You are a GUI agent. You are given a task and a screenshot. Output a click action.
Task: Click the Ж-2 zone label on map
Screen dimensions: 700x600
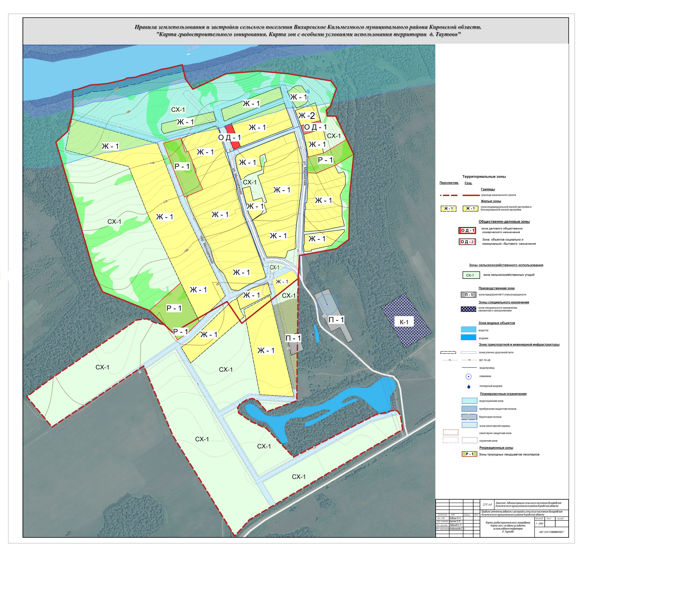tap(307, 116)
